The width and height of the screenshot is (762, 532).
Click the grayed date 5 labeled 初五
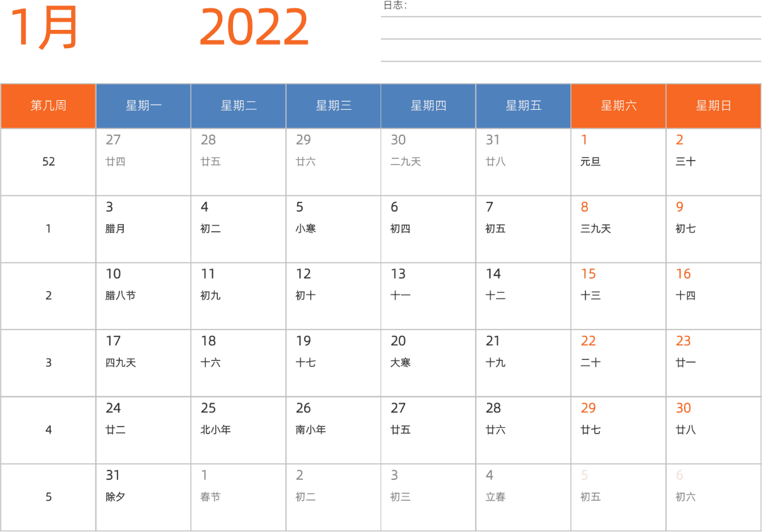618,497
